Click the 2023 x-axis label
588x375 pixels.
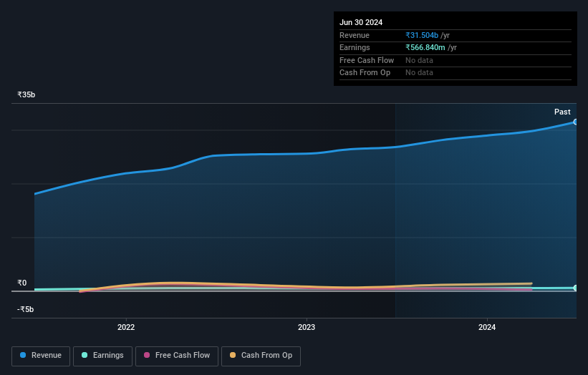[307, 328]
